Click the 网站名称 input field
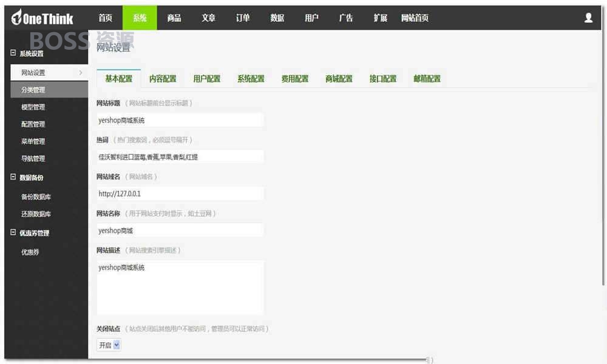Image resolution: width=607 pixels, height=364 pixels. click(180, 230)
